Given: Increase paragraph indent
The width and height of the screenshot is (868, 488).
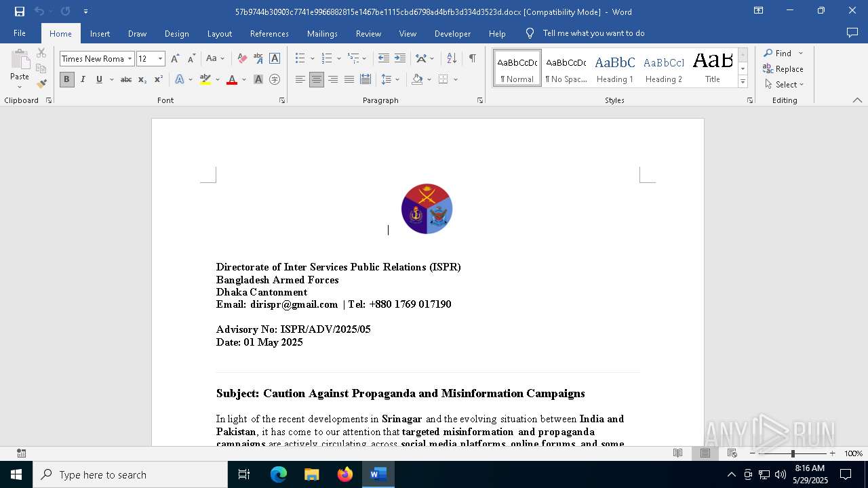Looking at the screenshot, I should pyautogui.click(x=400, y=59).
